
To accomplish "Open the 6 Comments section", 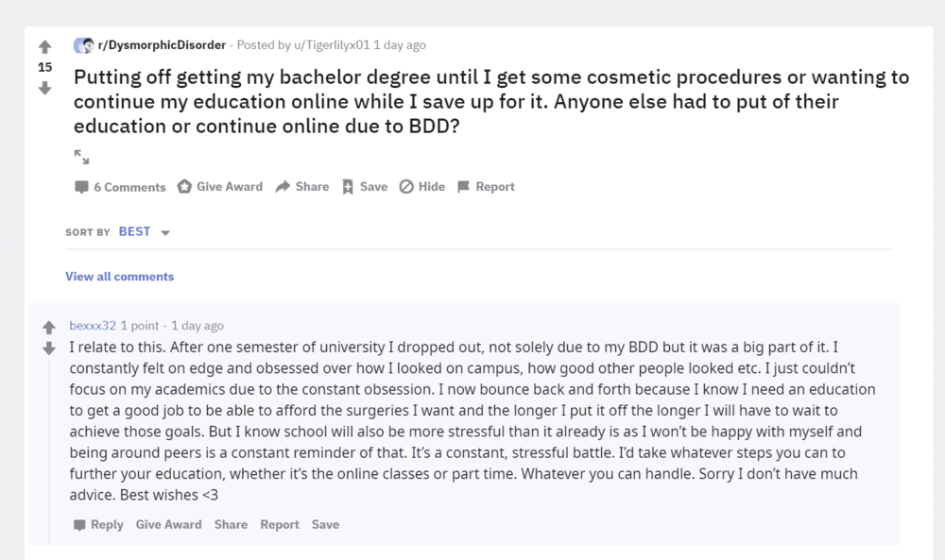I will (120, 187).
